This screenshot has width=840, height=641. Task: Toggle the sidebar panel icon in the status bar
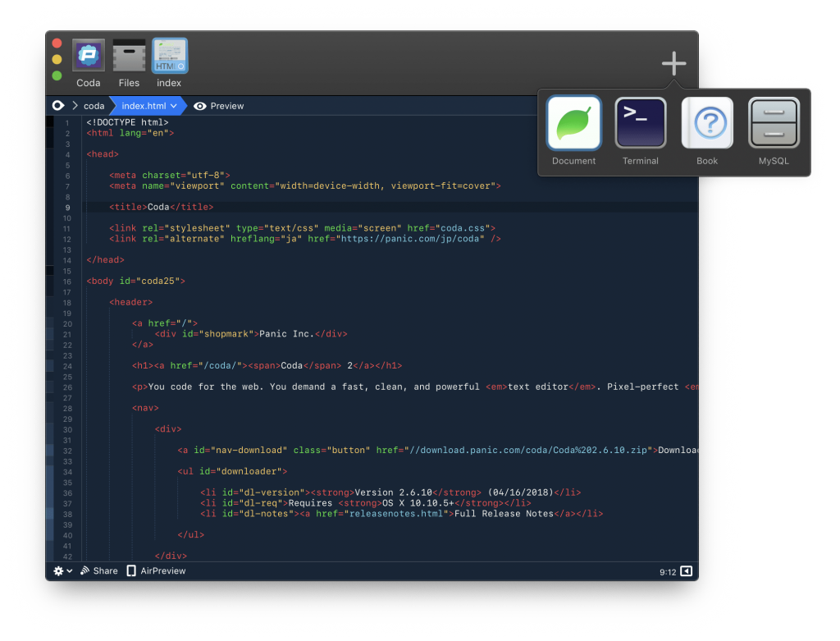[687, 570]
